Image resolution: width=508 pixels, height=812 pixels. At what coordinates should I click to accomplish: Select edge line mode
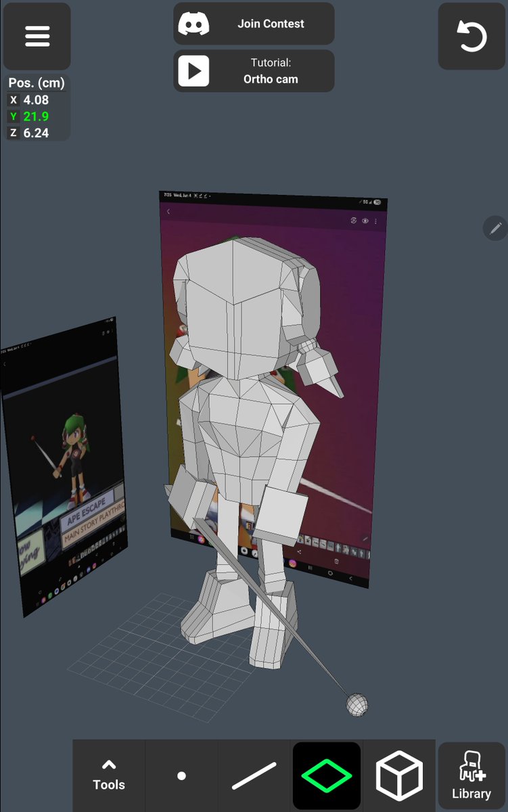(x=254, y=775)
